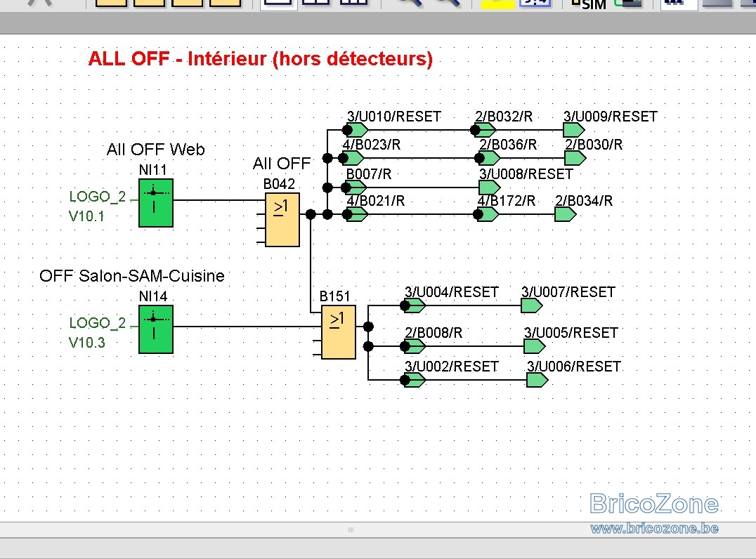
Task: Select the LOGO_2 V10.3 parameter label
Action: point(97,332)
